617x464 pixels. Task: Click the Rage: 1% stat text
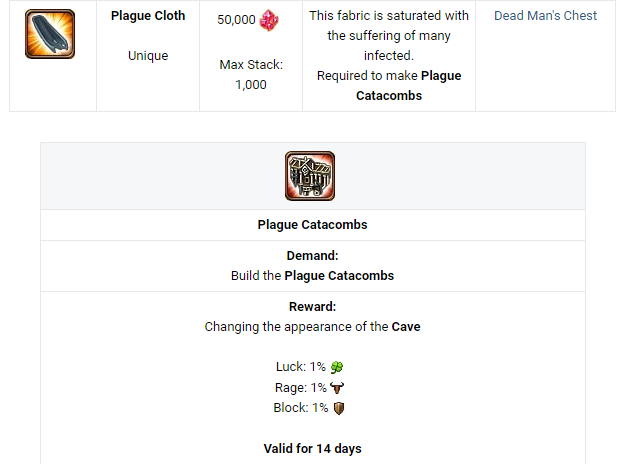click(301, 387)
